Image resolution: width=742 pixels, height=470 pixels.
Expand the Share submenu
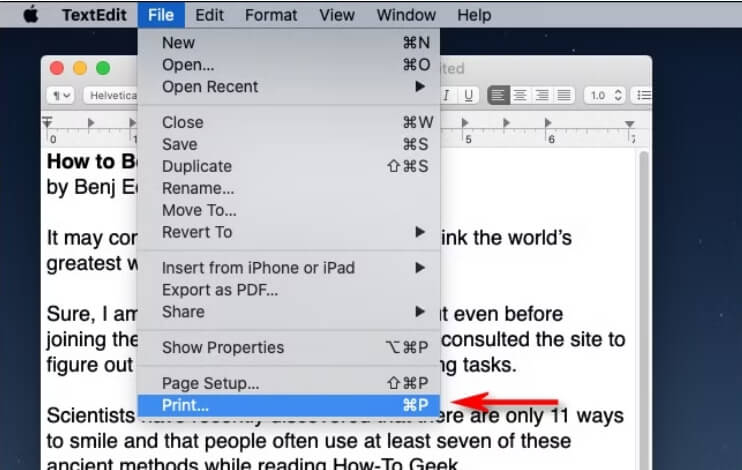[x=289, y=312]
